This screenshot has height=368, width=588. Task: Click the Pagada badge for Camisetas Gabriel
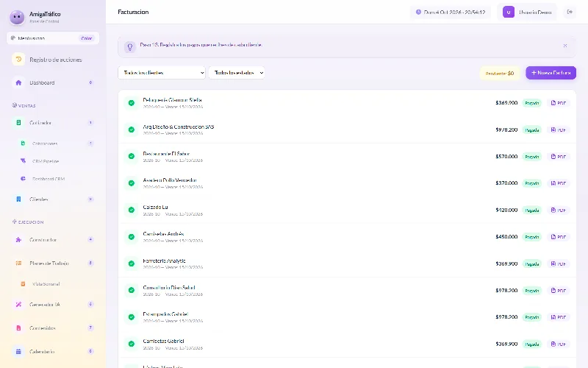pyautogui.click(x=531, y=344)
